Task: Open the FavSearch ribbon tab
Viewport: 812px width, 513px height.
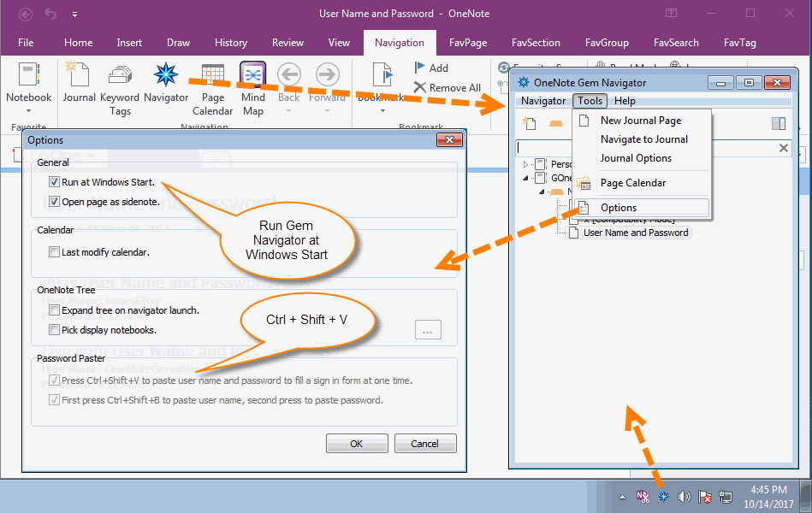Action: click(x=676, y=43)
